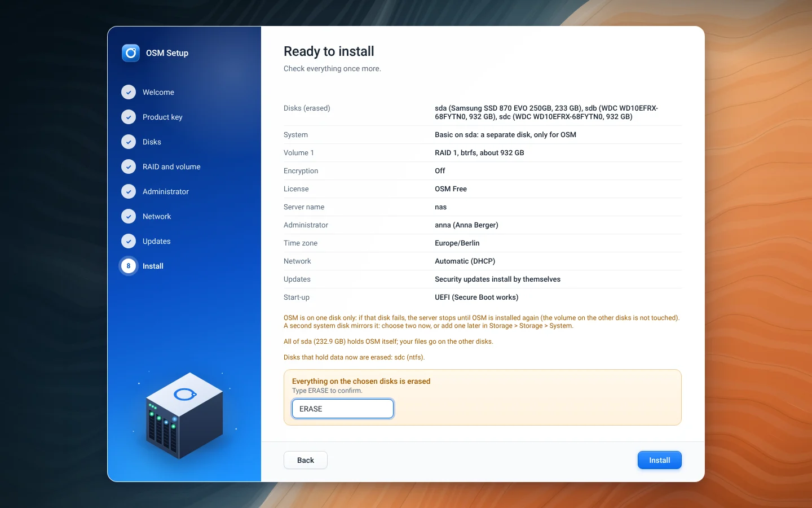The height and width of the screenshot is (508, 812).
Task: Click the 'All of sda (232.9 GB)' note
Action: tap(389, 341)
